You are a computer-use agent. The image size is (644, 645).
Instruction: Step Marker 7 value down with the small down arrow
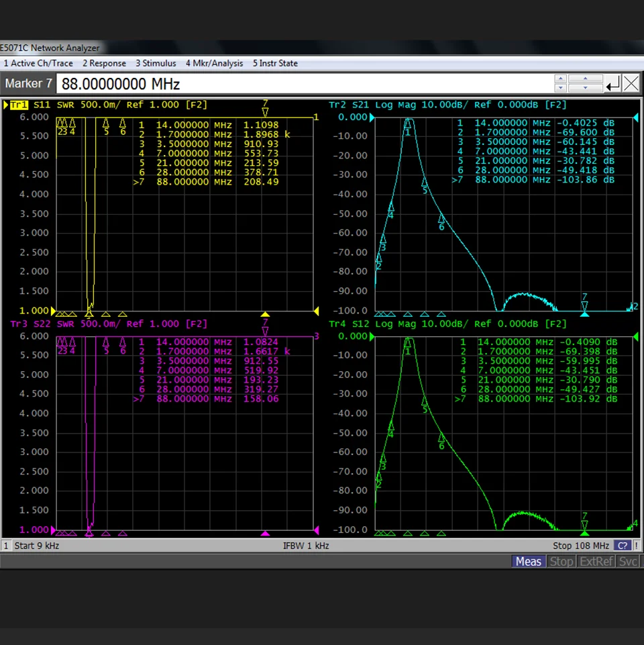[x=560, y=88]
